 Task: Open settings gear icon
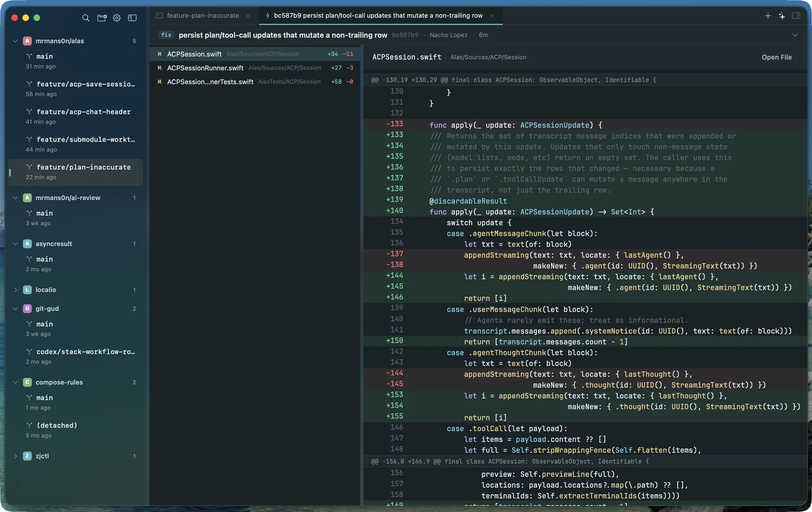(x=117, y=18)
